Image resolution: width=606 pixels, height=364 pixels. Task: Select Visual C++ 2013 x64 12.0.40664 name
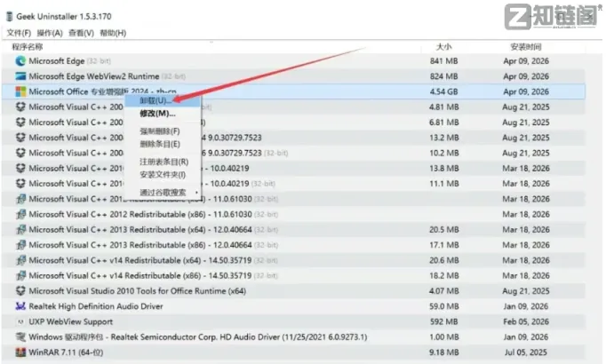click(140, 230)
